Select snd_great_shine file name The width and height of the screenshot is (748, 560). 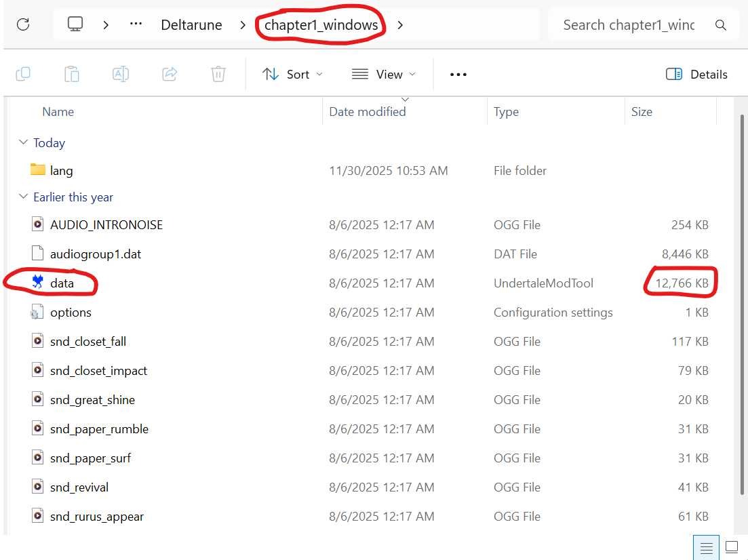pyautogui.click(x=92, y=400)
